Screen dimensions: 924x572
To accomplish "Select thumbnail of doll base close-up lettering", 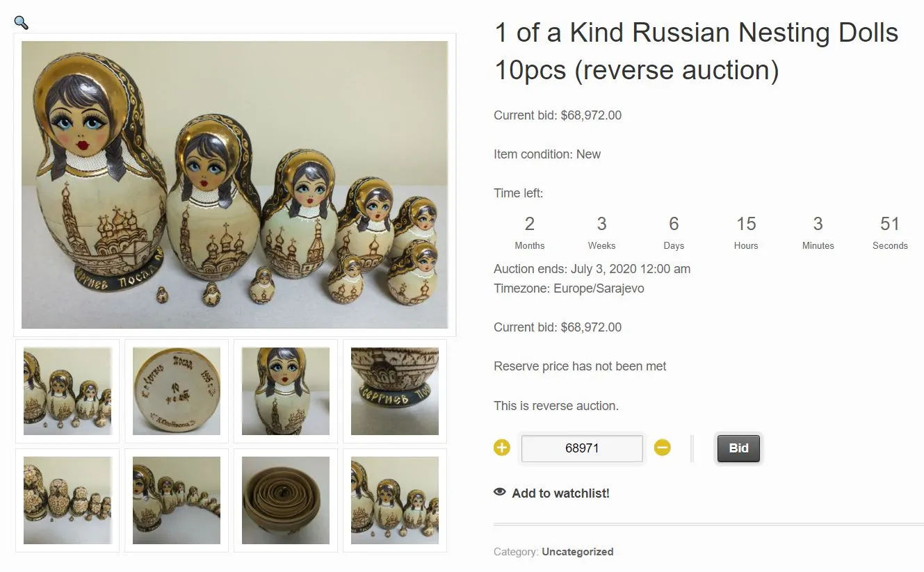I will 395,391.
